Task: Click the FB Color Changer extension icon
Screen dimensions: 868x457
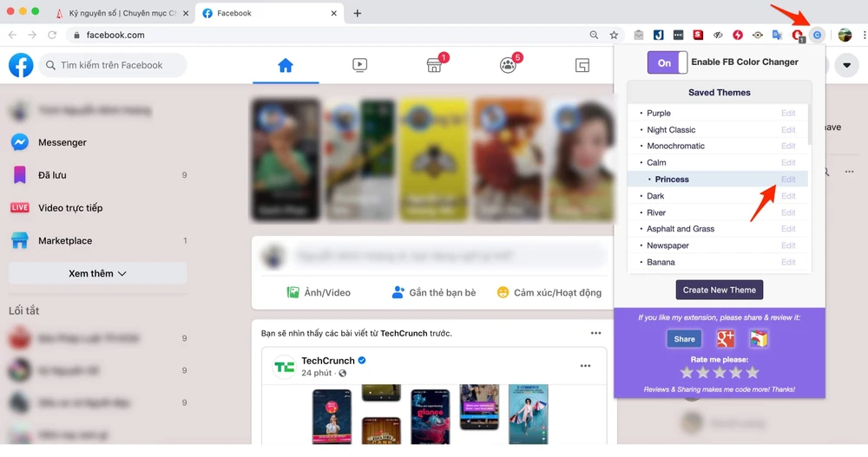Action: click(x=816, y=35)
